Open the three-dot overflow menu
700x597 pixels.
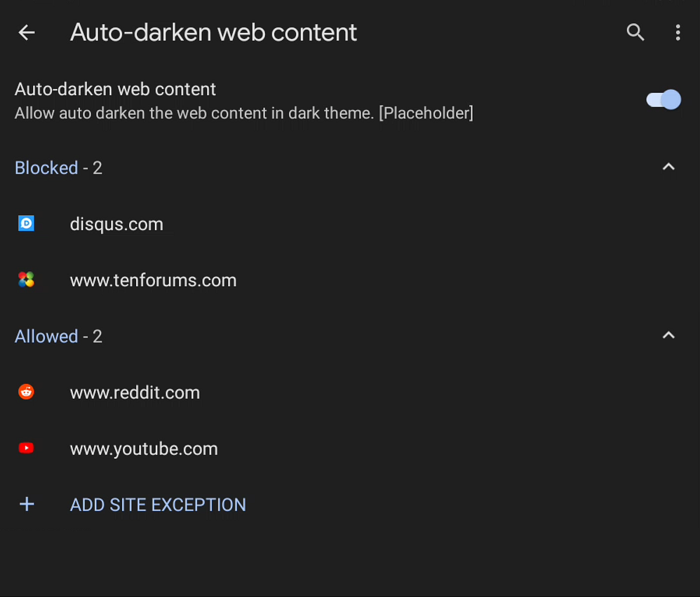point(678,33)
